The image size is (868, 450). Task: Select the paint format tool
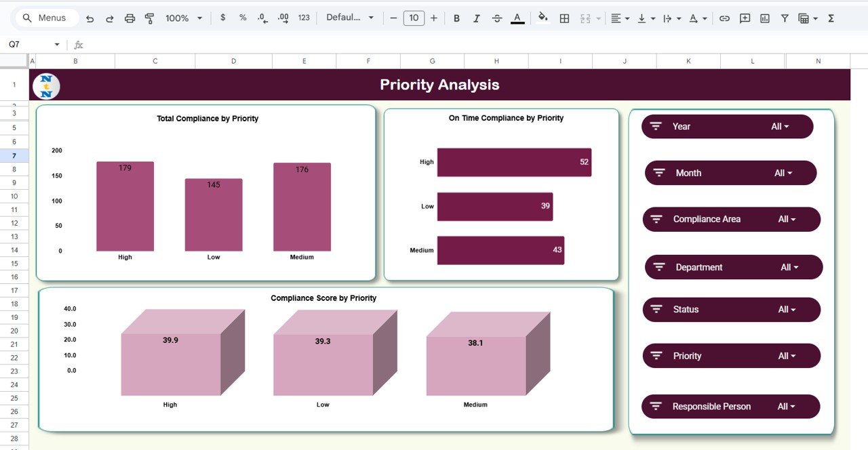[x=149, y=18]
